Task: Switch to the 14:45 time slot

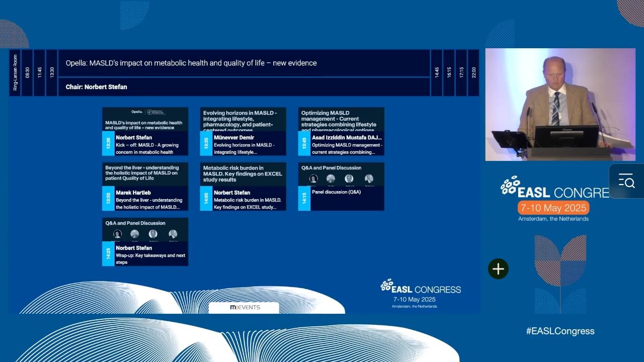Action: click(x=437, y=72)
